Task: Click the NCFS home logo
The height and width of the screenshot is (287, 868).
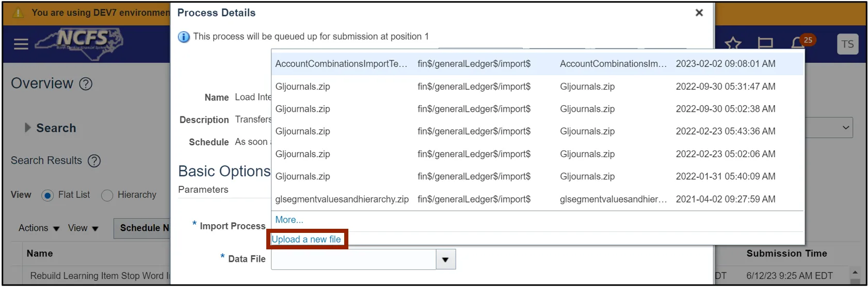Action: point(79,42)
